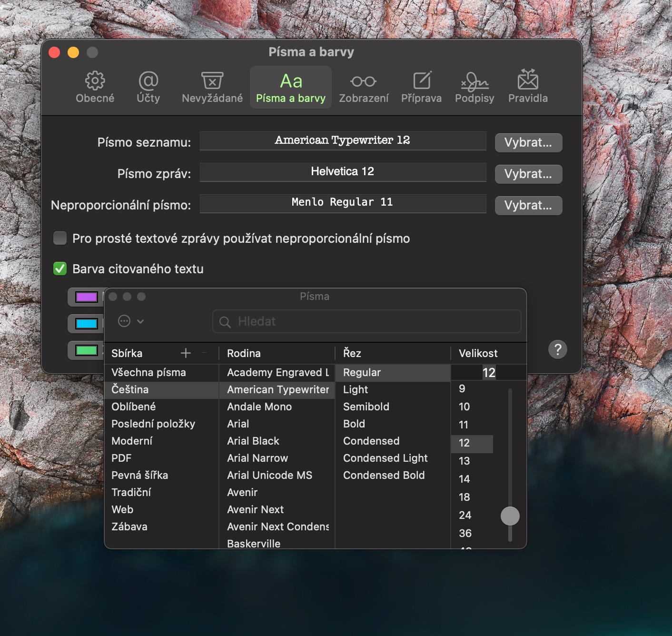Click Vybrat button for Neproporcionální písmo
The height and width of the screenshot is (636, 672).
pyautogui.click(x=528, y=206)
